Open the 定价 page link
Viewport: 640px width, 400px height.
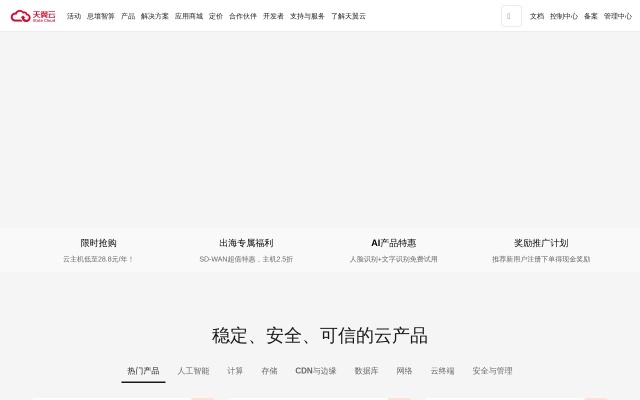point(216,16)
